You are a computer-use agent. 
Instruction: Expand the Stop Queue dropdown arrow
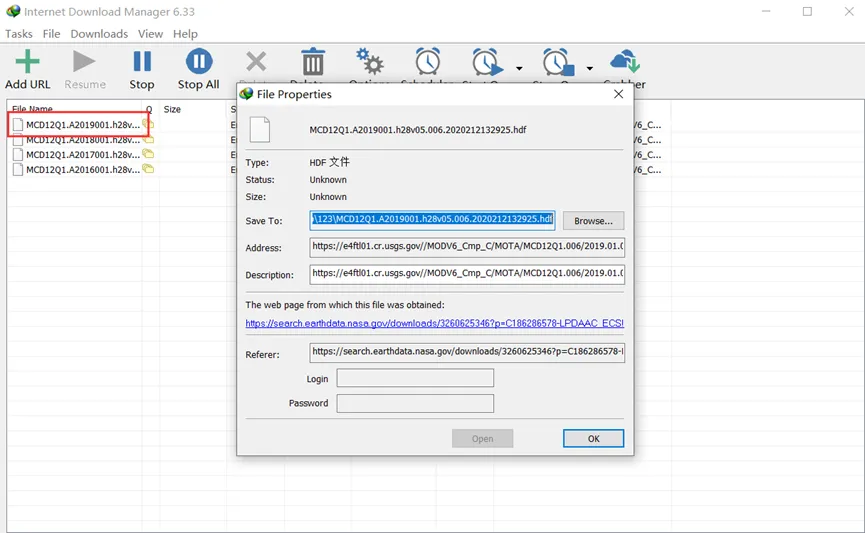tap(590, 68)
